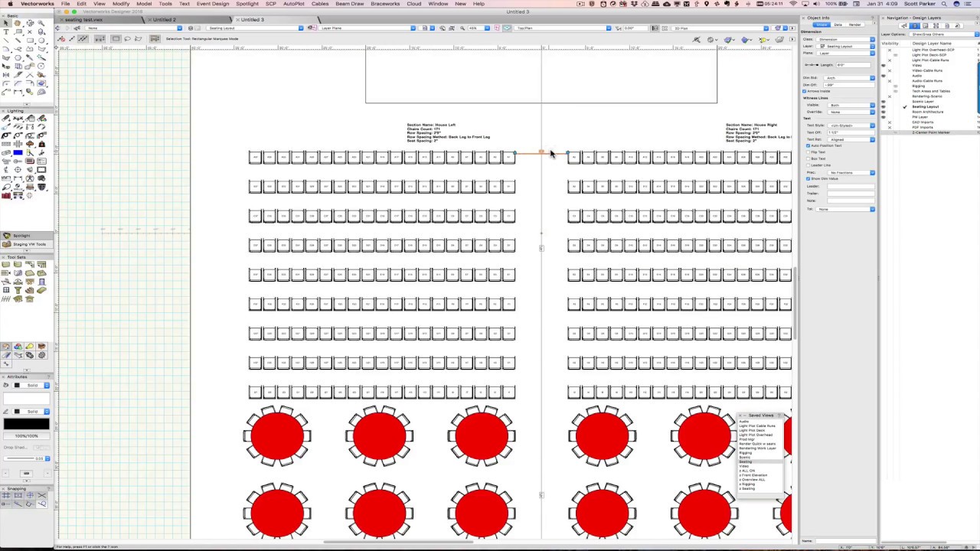Click the Dim Off input field

pos(849,85)
